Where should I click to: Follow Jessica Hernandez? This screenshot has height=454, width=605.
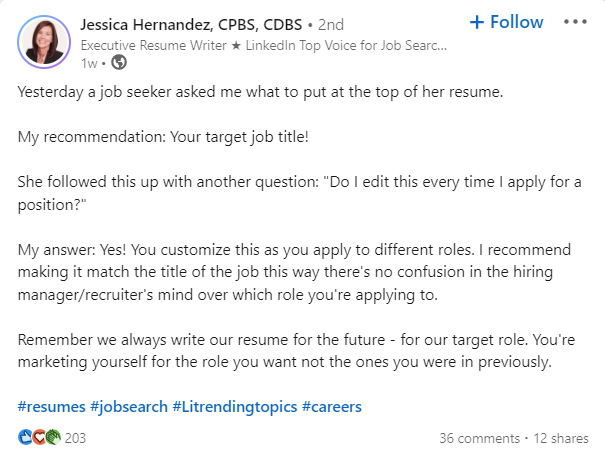click(506, 22)
